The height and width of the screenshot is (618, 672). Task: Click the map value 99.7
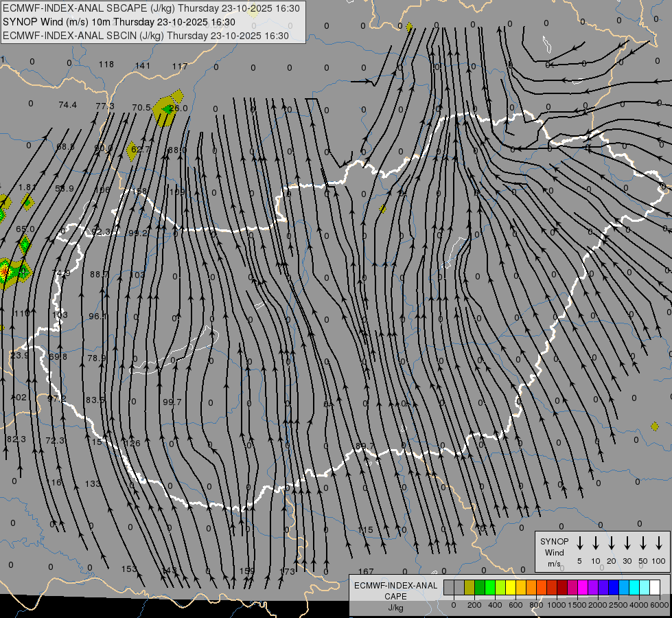point(172,402)
